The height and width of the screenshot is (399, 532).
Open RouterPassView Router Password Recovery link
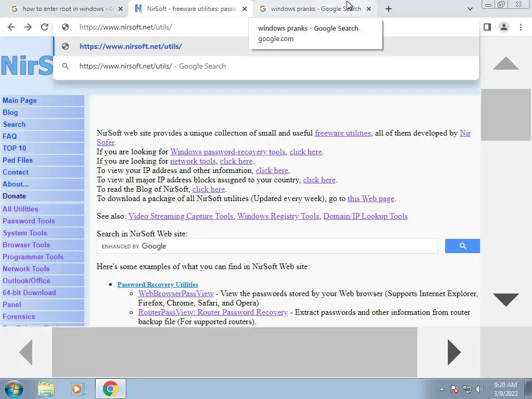click(x=212, y=312)
